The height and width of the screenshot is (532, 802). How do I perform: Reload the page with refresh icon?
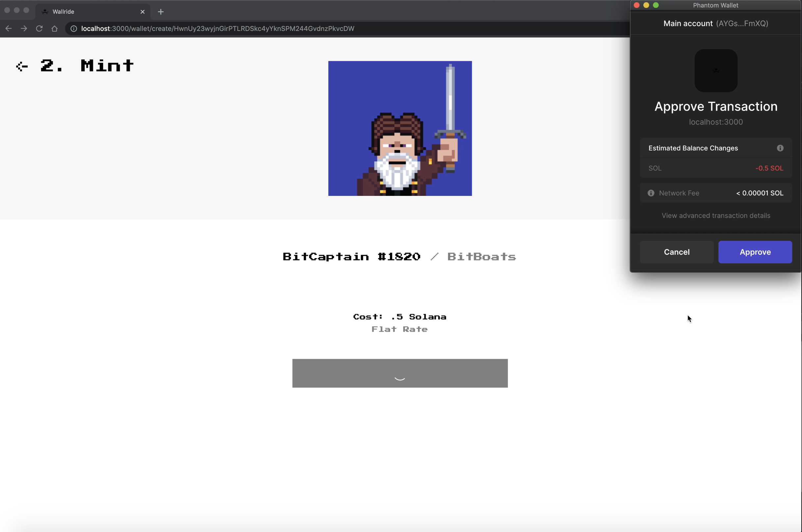coord(39,29)
